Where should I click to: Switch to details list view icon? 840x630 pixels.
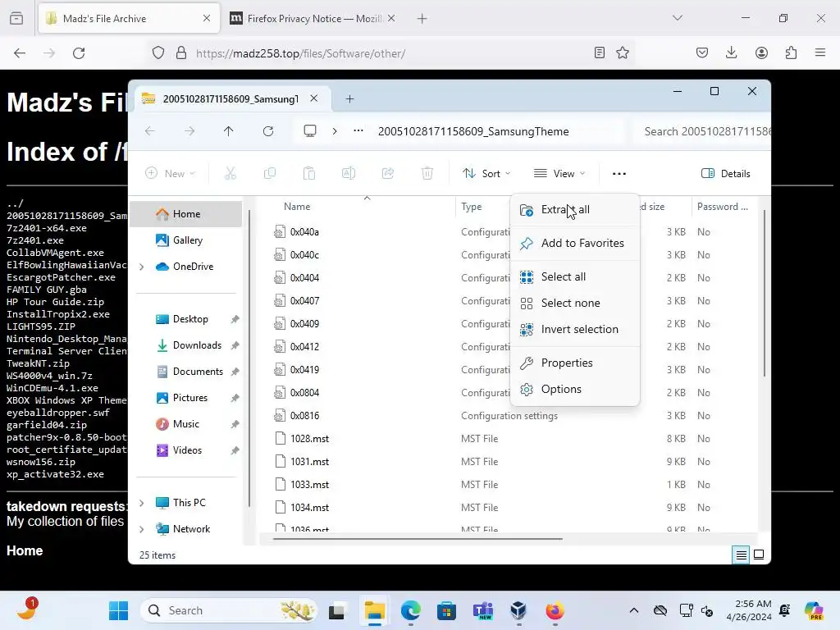pyautogui.click(x=741, y=555)
